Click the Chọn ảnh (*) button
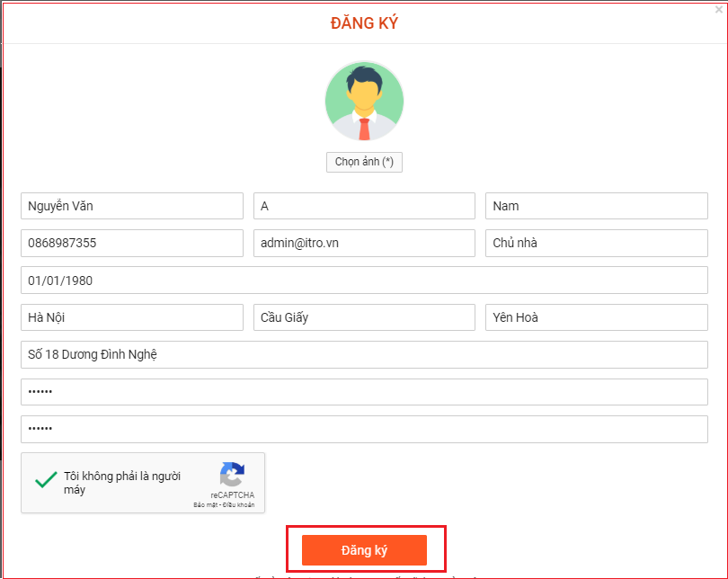 pos(364,162)
